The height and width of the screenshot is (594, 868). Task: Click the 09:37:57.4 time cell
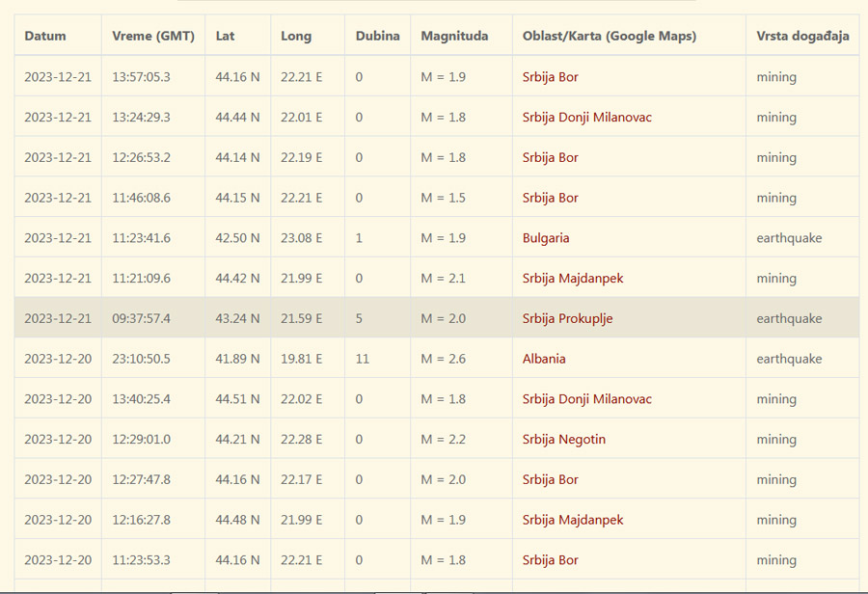pos(141,318)
